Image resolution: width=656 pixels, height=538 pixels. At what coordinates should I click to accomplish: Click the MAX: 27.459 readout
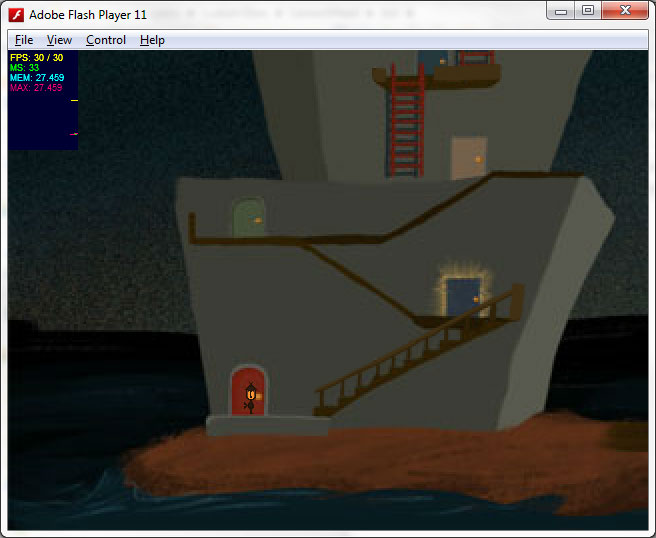click(36, 88)
